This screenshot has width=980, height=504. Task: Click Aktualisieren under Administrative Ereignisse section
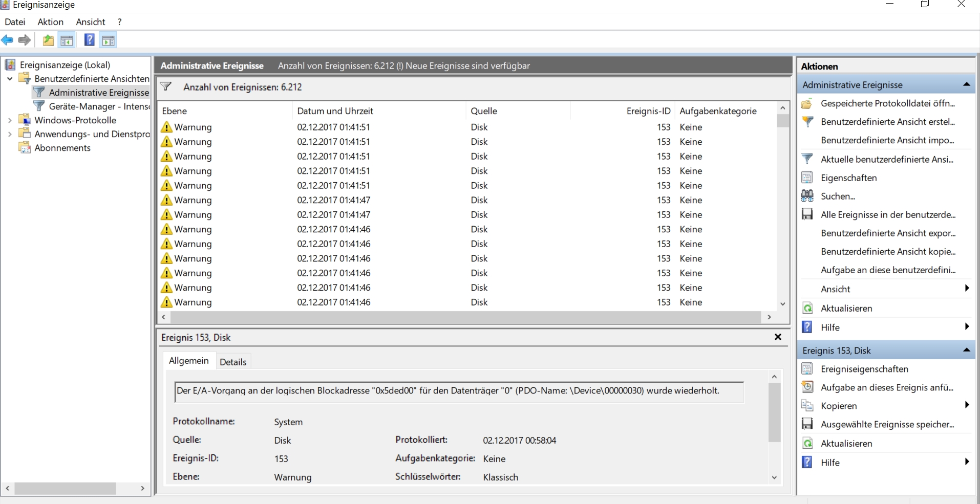[846, 308]
